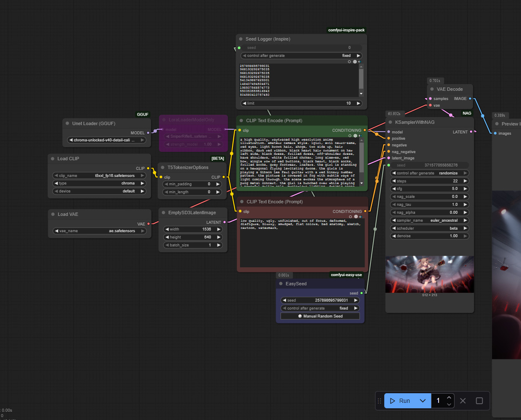
Task: Click the square stop icon in the Run toolbar
Action: click(x=480, y=401)
